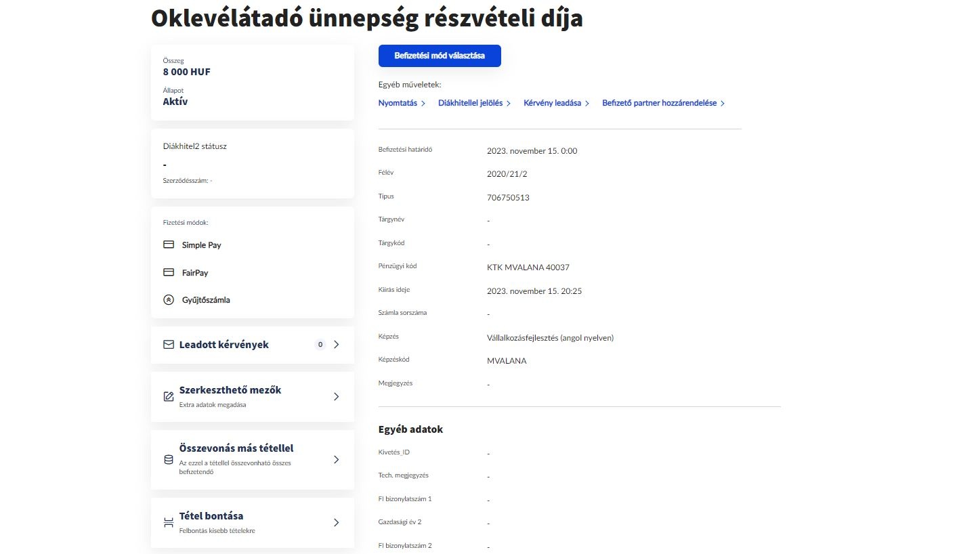Click the split icon for Tétel bontása

coord(169,522)
